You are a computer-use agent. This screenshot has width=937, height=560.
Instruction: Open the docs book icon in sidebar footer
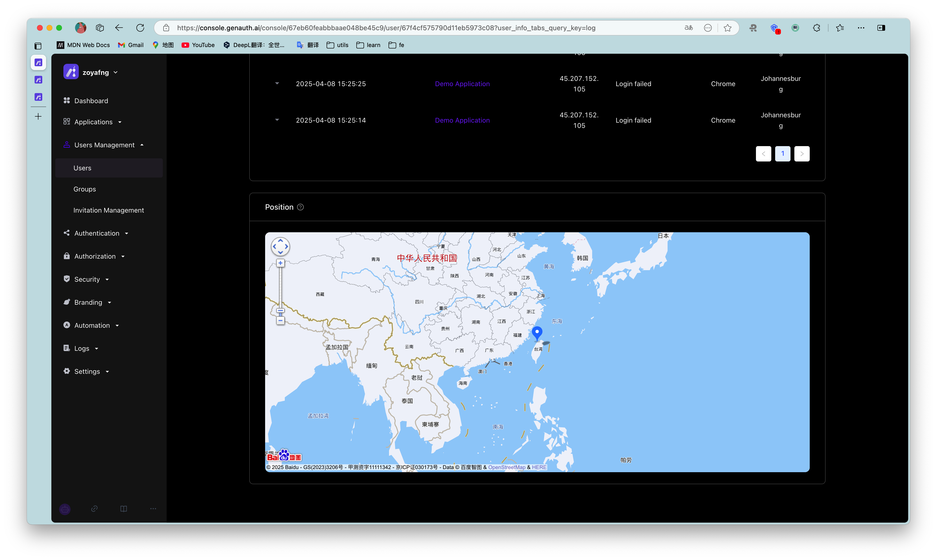[123, 509]
